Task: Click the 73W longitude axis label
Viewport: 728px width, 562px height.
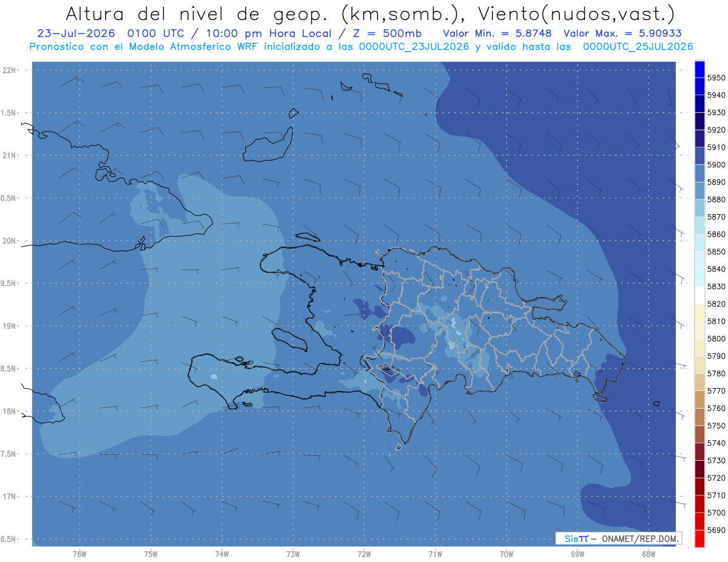Action: tap(293, 554)
